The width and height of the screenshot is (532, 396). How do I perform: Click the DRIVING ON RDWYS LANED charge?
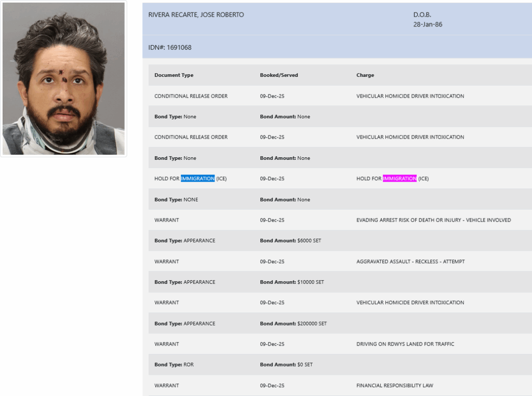click(x=405, y=344)
